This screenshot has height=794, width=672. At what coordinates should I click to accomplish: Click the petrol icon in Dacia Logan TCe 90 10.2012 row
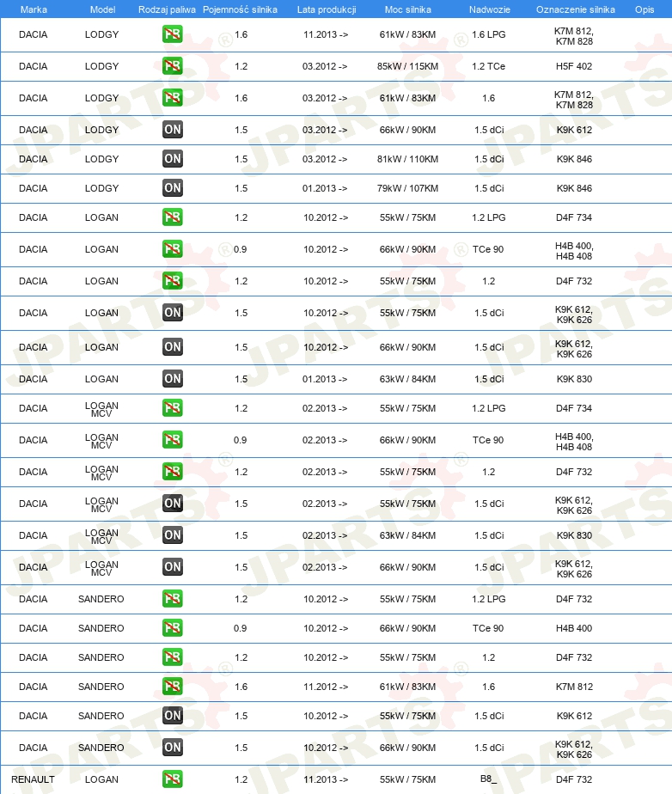(x=172, y=249)
